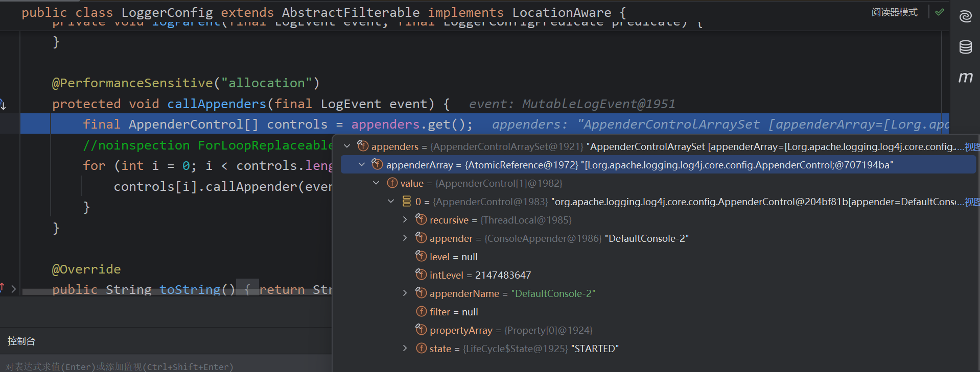Click the array element icon of row 0
The height and width of the screenshot is (372, 980).
[x=407, y=201]
